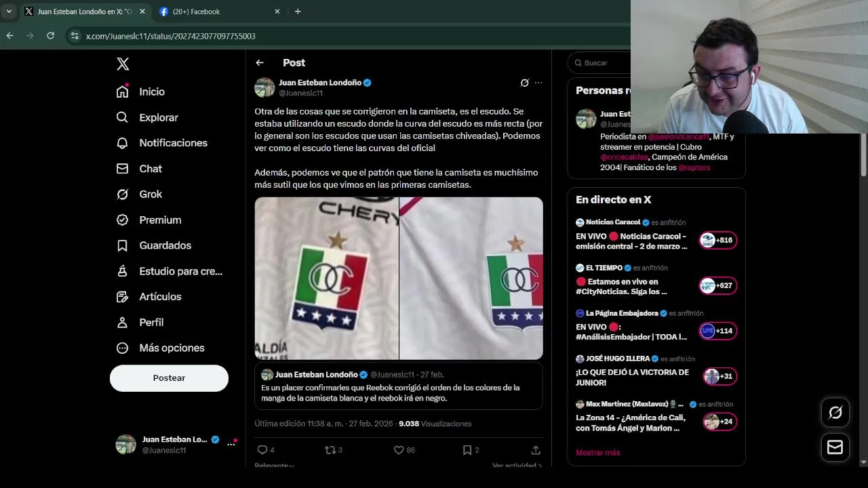The width and height of the screenshot is (868, 488).
Task: Open Notificaciones bell icon
Action: [x=122, y=143]
